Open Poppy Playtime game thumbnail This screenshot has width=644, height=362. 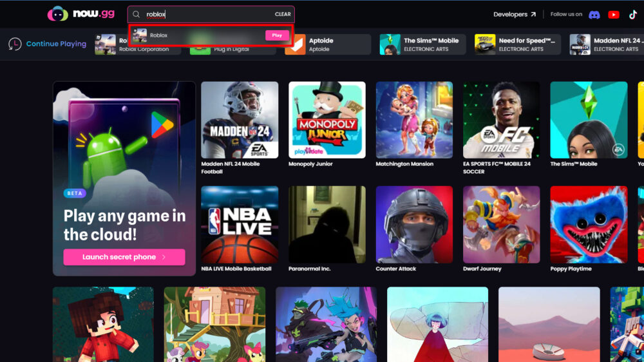(x=589, y=225)
